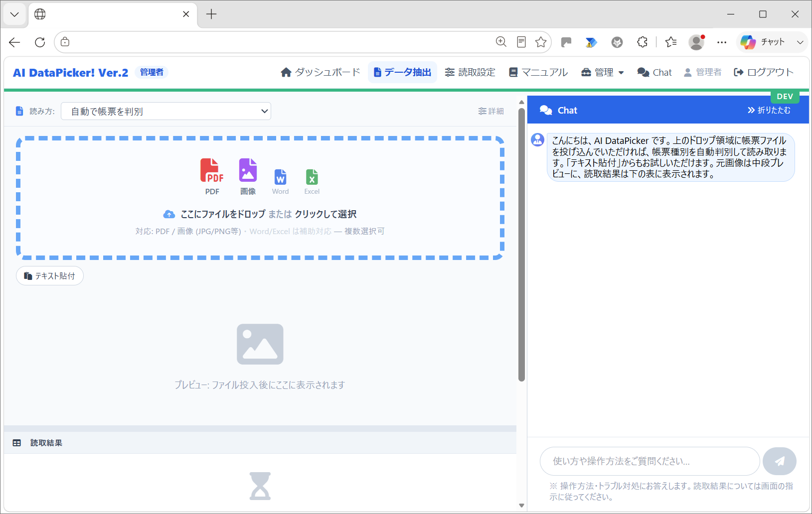Click the Chat panel header icon
Viewport: 812px width, 514px height.
click(x=546, y=110)
